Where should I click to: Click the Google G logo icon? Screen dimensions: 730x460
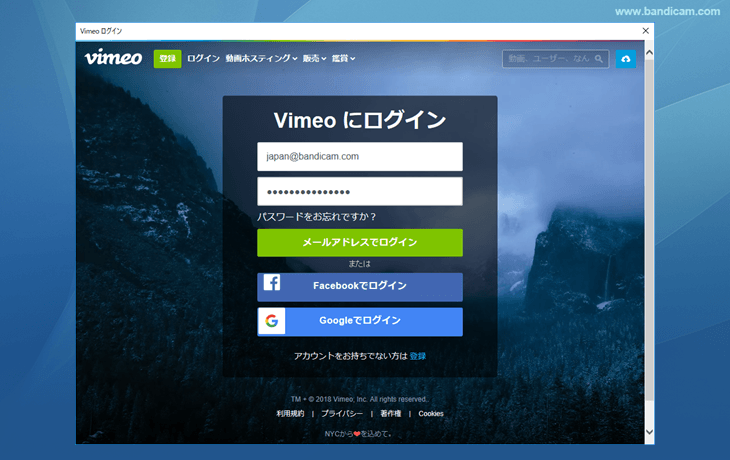(x=272, y=321)
